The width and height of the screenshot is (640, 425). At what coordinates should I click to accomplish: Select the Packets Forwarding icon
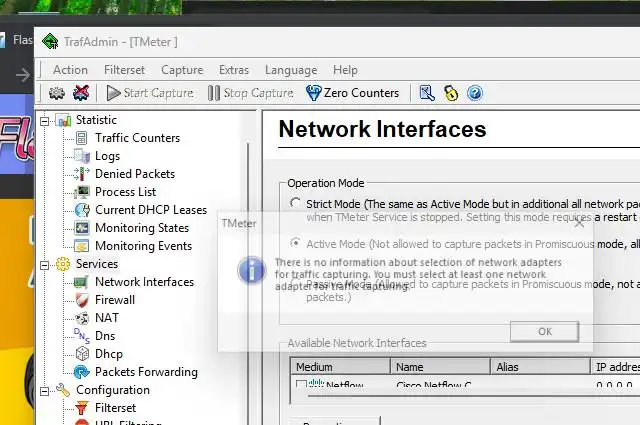[82, 372]
